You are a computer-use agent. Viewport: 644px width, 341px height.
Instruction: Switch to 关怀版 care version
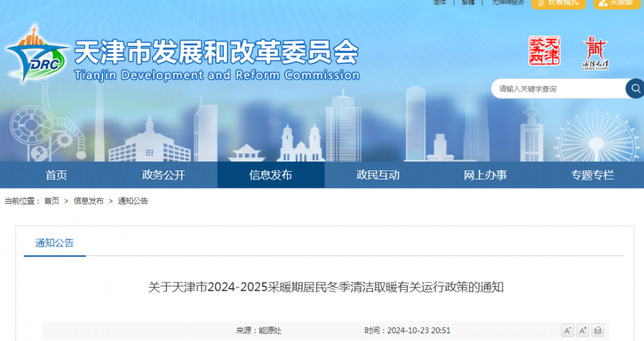point(618,3)
